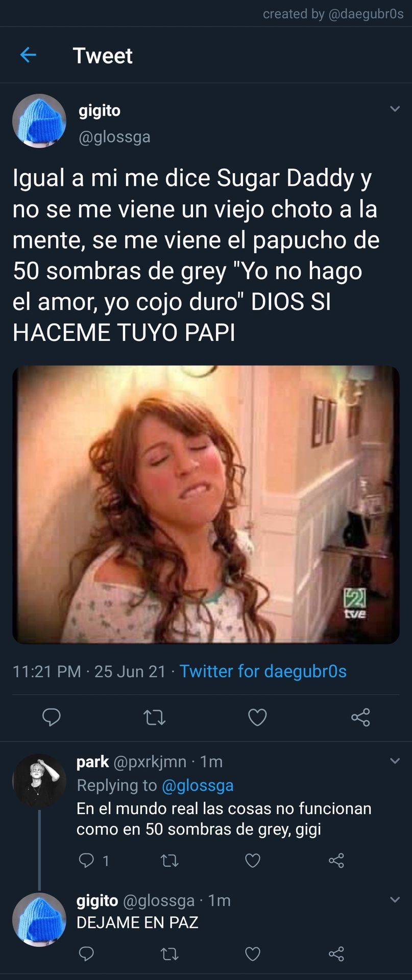Open chevron menu on gigito's reply
The image size is (412, 980).
pos(395,899)
